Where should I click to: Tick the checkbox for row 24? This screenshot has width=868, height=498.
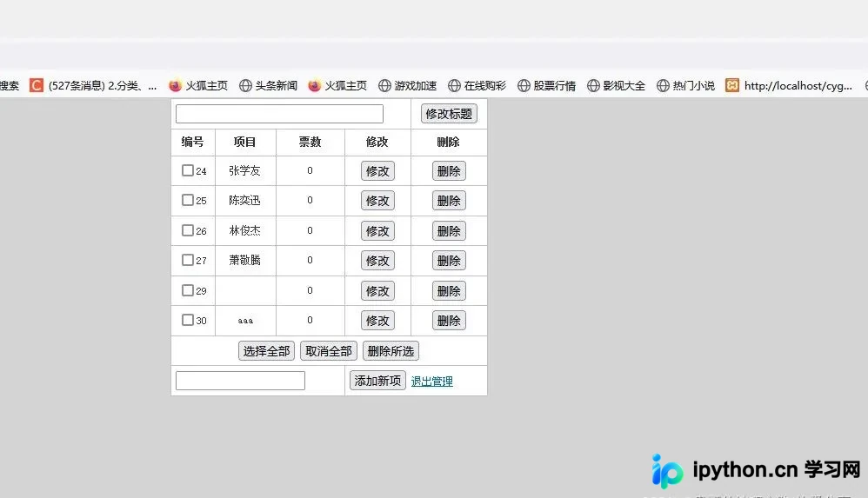tap(188, 170)
